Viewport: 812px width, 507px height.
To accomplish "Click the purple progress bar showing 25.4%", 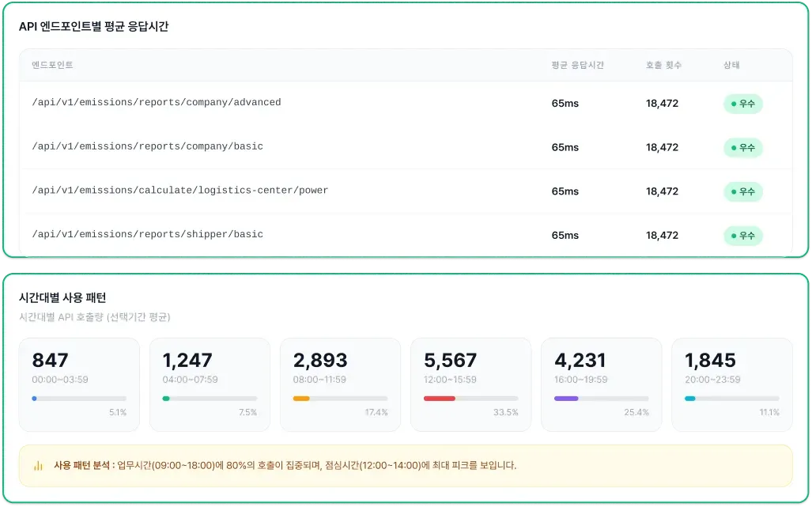I will tap(601, 399).
